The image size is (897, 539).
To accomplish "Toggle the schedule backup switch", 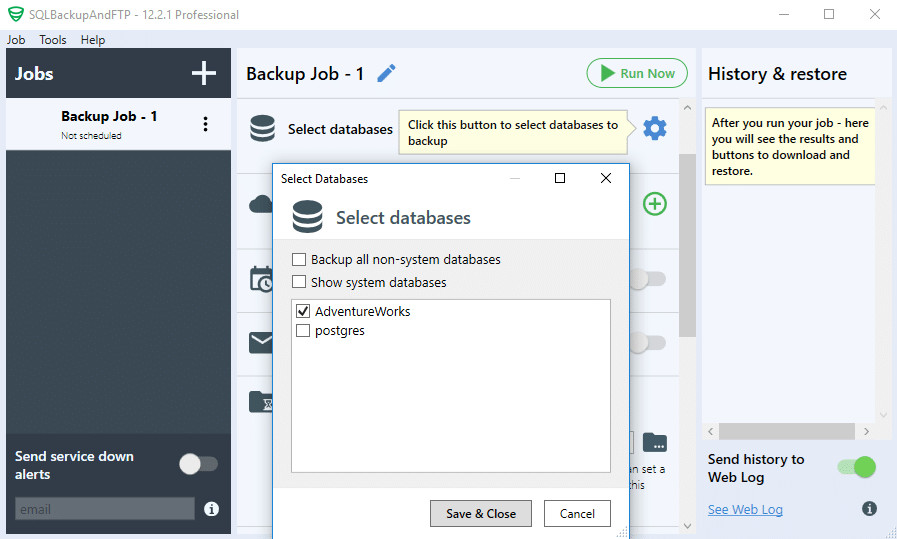I will click(648, 279).
